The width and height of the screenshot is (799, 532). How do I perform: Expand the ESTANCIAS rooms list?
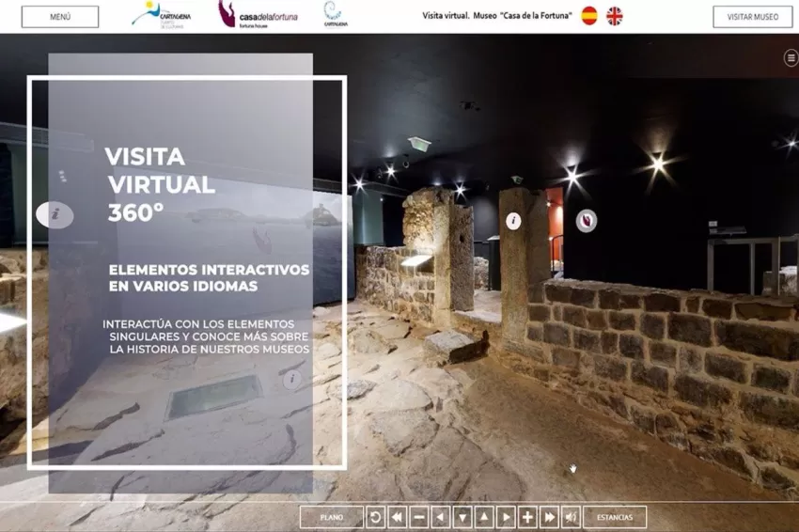point(615,517)
